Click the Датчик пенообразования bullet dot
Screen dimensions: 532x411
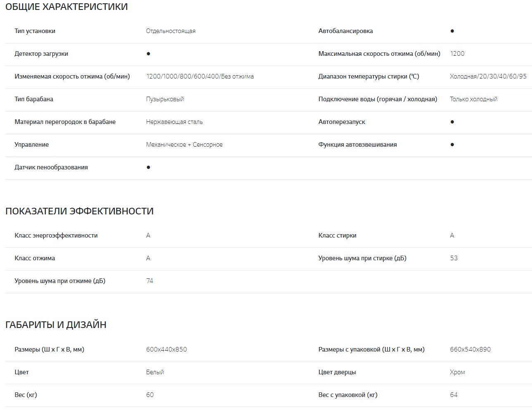tap(148, 167)
